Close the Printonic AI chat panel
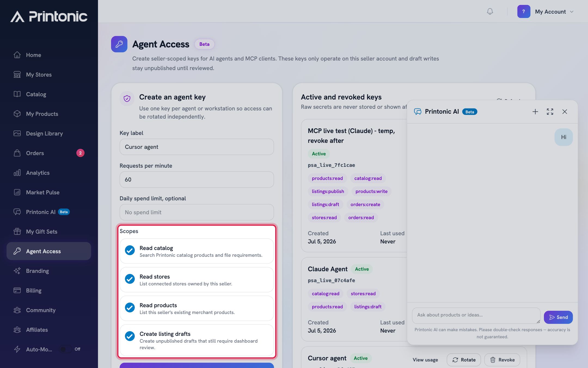 [x=565, y=112]
